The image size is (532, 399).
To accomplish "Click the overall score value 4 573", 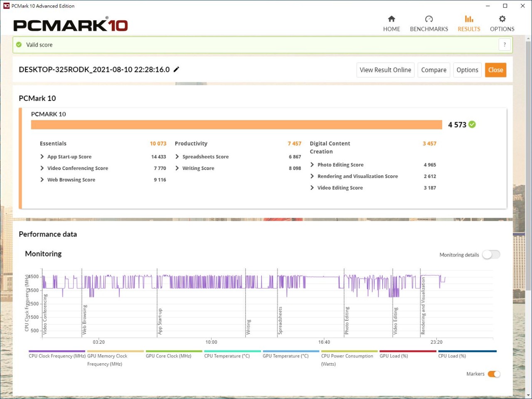I will coord(457,125).
